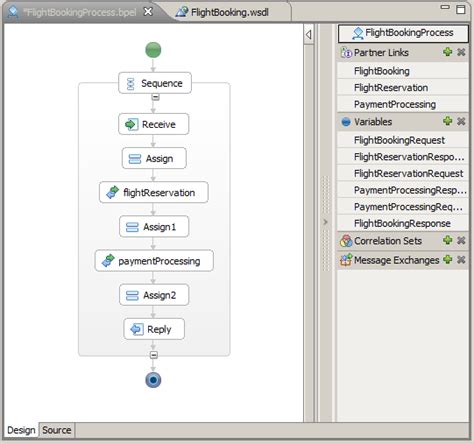Screen dimensions: 474x444
Task: Minimize the editor pane
Action: coord(445,7)
